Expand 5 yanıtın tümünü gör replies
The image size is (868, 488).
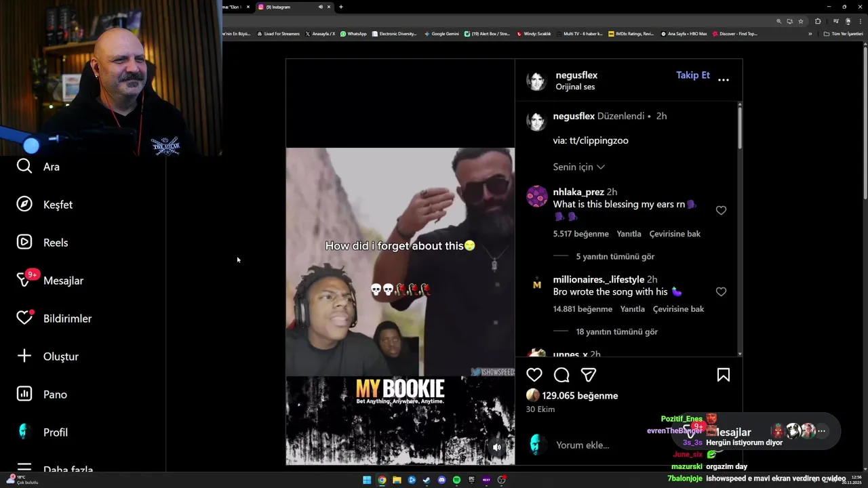(x=615, y=256)
